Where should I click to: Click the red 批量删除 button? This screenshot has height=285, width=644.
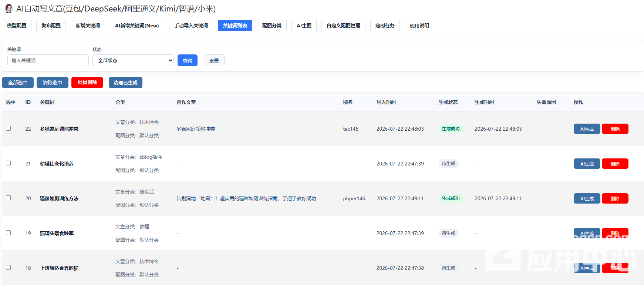87,83
